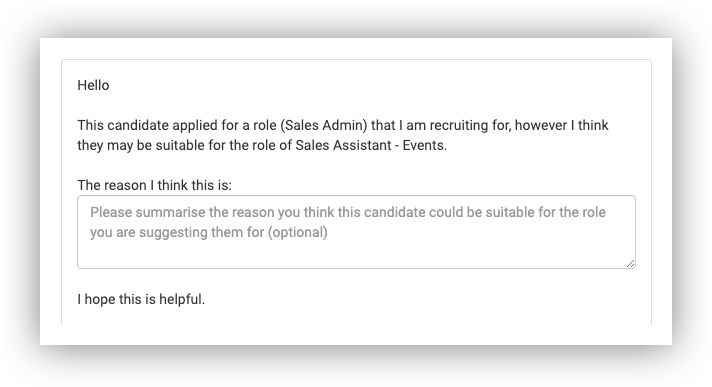Click the "Sales Assistant - Events" role text
This screenshot has width=712, height=387.
[369, 145]
